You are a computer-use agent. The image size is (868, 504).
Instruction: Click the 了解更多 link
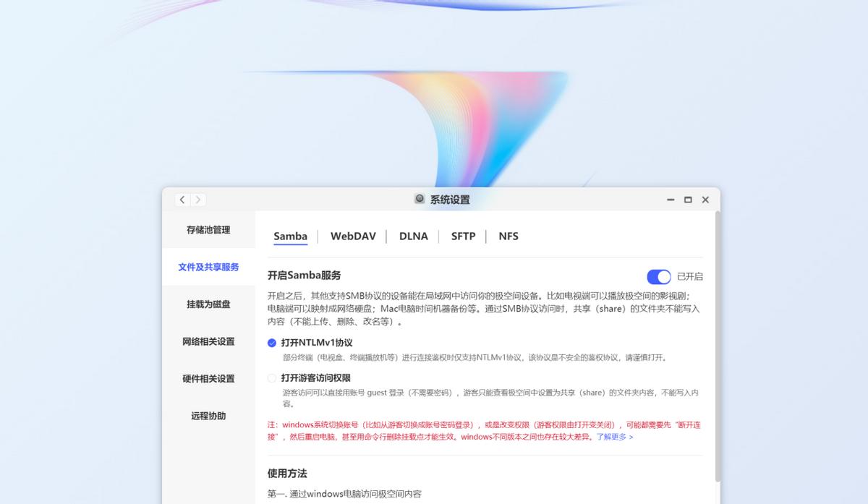610,437
